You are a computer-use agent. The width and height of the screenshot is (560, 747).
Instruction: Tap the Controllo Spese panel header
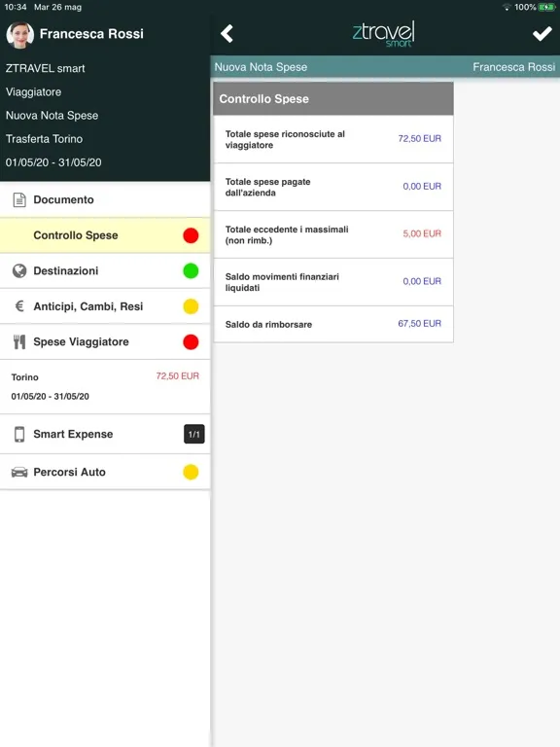(333, 98)
